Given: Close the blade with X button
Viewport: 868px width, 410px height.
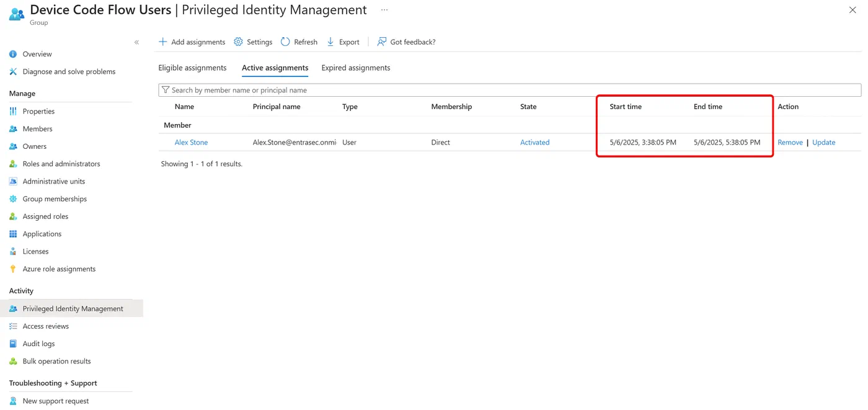Looking at the screenshot, I should tap(852, 10).
